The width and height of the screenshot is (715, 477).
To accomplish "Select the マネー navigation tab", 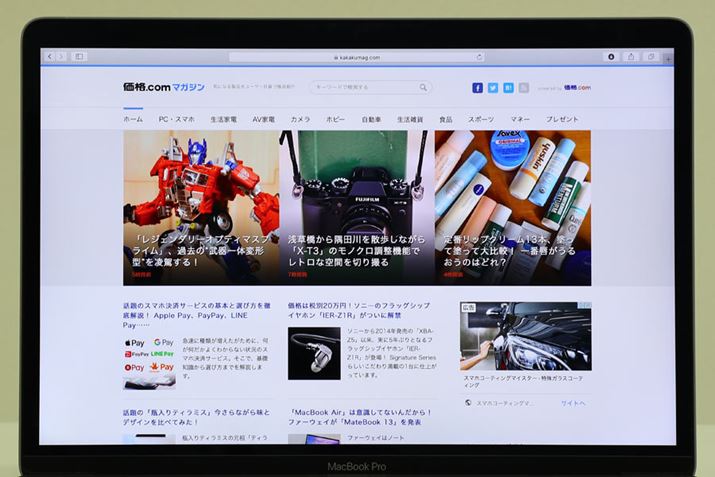I will (x=520, y=119).
